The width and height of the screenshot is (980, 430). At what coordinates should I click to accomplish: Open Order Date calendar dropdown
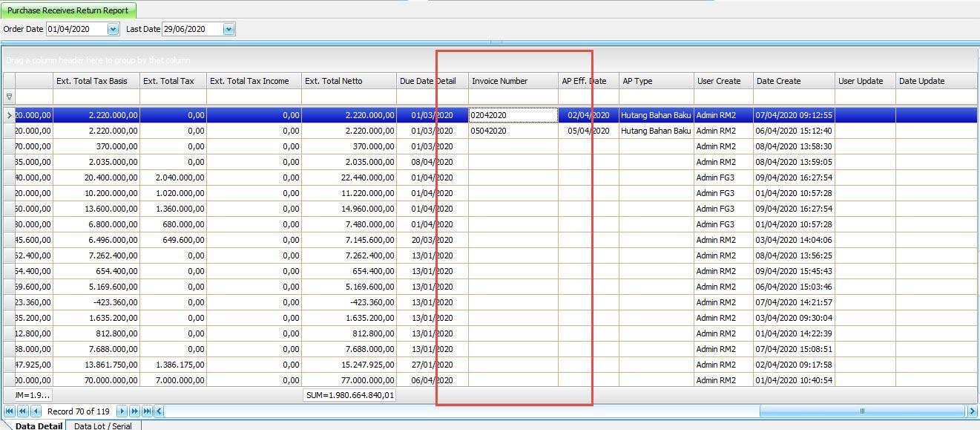(x=113, y=29)
